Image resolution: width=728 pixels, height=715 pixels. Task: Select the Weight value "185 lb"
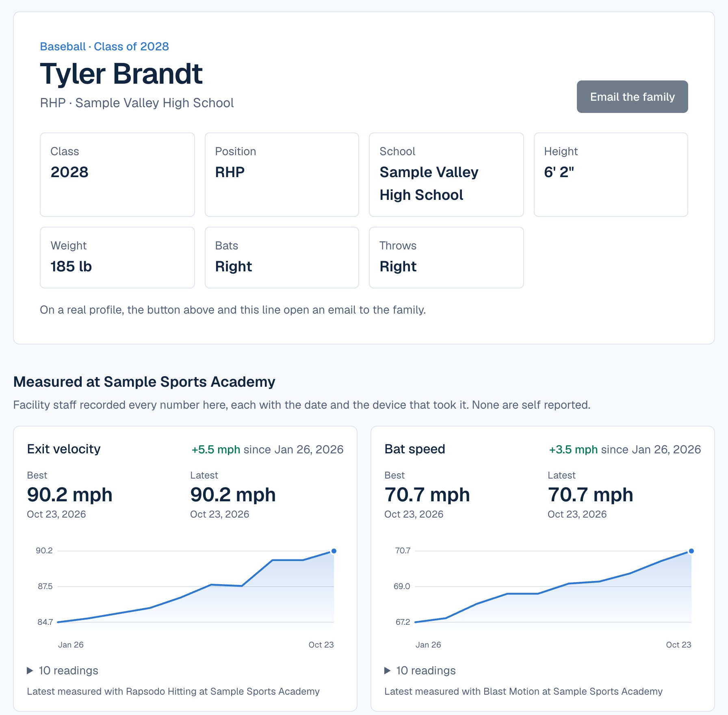(x=71, y=266)
